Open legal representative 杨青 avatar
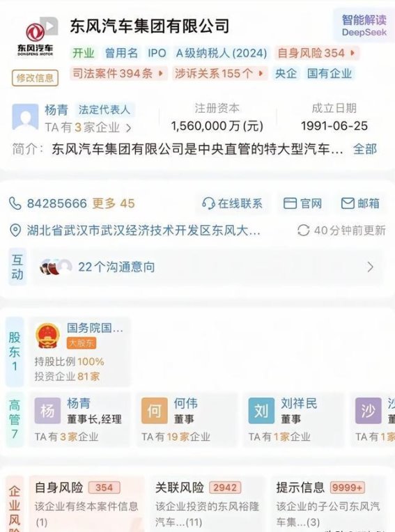Screen dimensions: 395x532 (25, 117)
